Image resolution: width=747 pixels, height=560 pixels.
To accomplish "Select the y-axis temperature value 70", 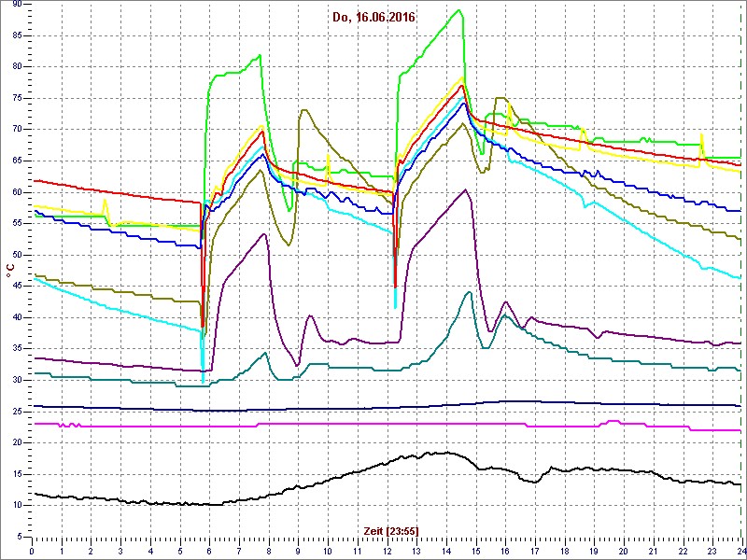I will coord(17,130).
